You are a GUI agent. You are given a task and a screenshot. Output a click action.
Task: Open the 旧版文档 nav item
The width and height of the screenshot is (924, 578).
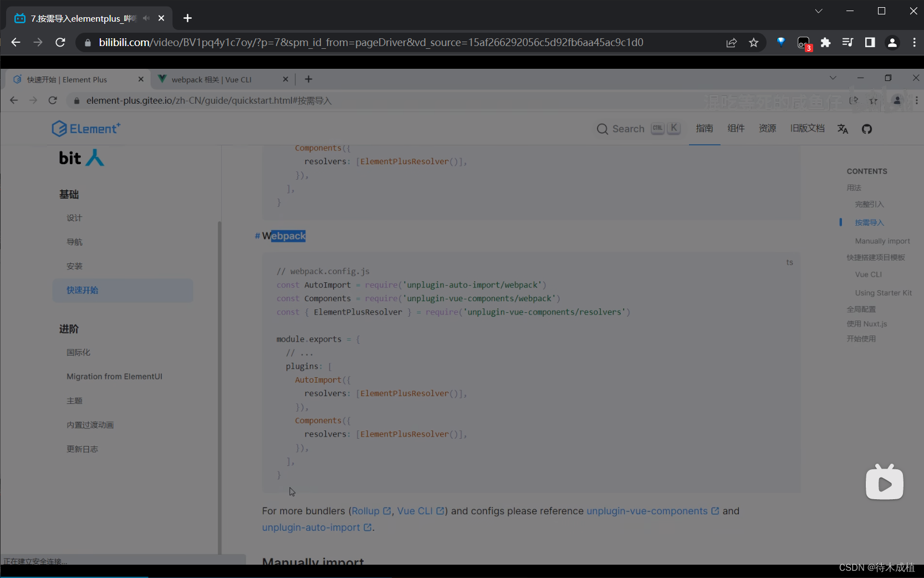pos(808,129)
